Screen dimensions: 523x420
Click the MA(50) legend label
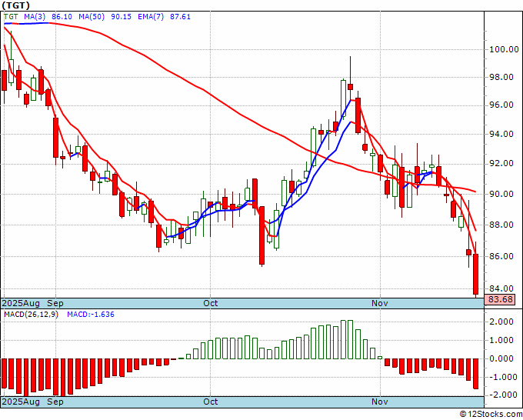pos(92,17)
